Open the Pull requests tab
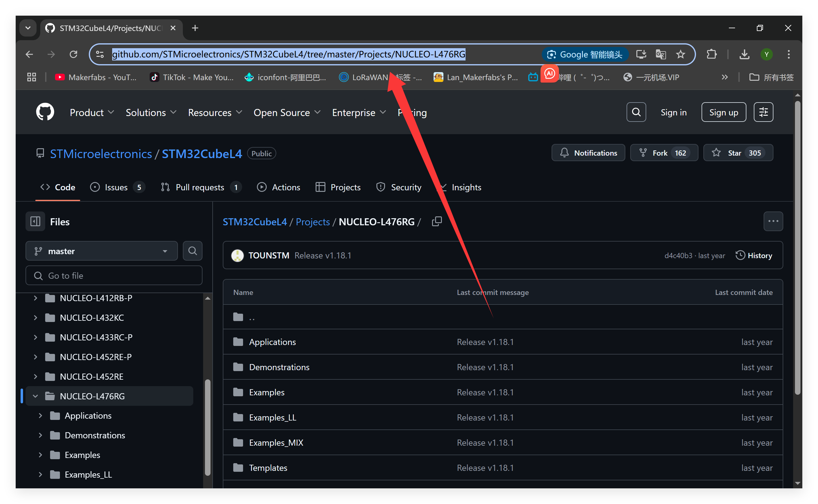The image size is (818, 504). tap(199, 187)
